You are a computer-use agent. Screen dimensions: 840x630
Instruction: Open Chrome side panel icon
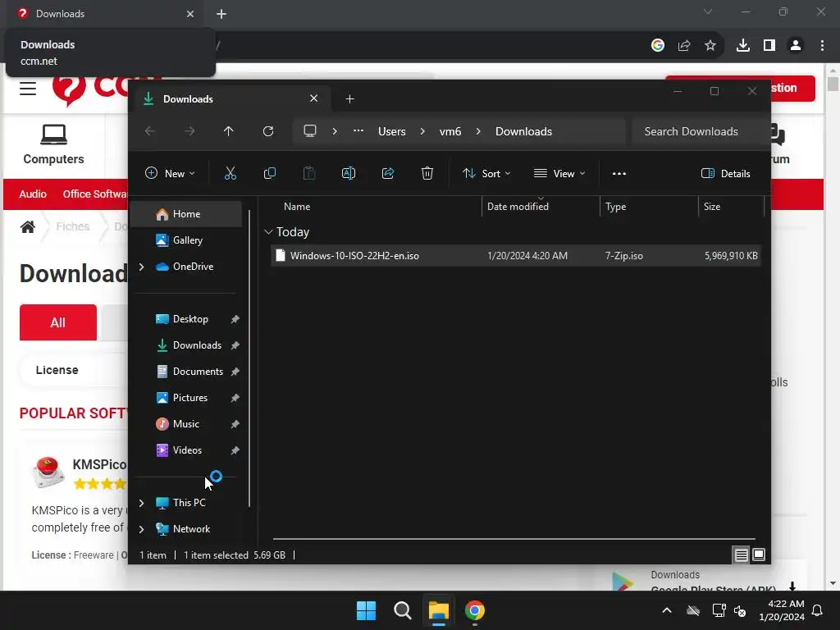pos(769,46)
